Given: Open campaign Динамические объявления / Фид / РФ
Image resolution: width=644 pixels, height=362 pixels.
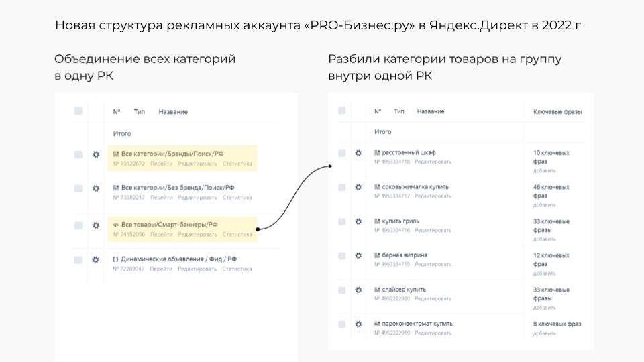Looking at the screenshot, I should tap(178, 259).
